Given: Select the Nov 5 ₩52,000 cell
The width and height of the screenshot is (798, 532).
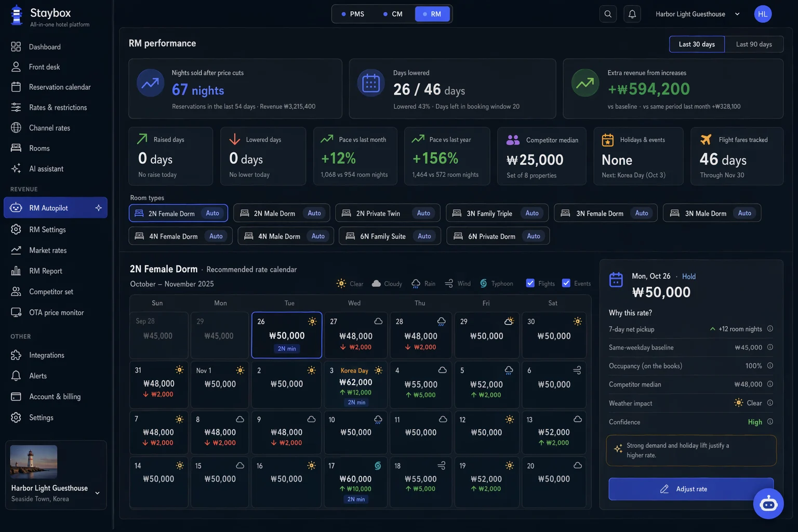Looking at the screenshot, I should point(487,385).
